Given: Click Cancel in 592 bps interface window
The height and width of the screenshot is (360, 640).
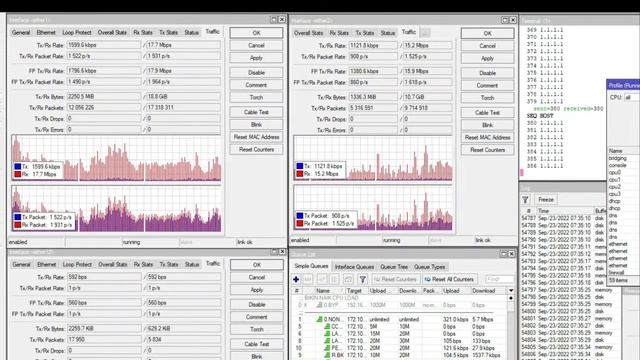Looking at the screenshot, I should [x=256, y=277].
